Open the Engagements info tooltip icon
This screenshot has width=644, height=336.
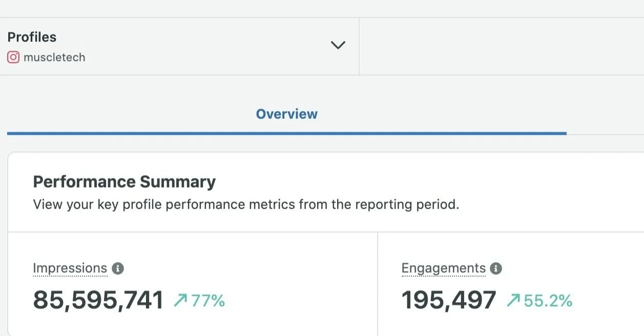(496, 268)
